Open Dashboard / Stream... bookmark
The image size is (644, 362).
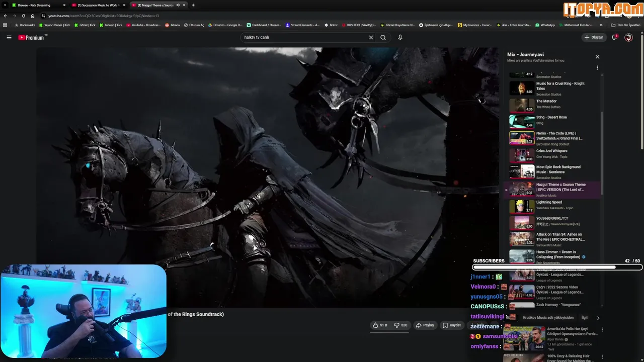click(264, 25)
